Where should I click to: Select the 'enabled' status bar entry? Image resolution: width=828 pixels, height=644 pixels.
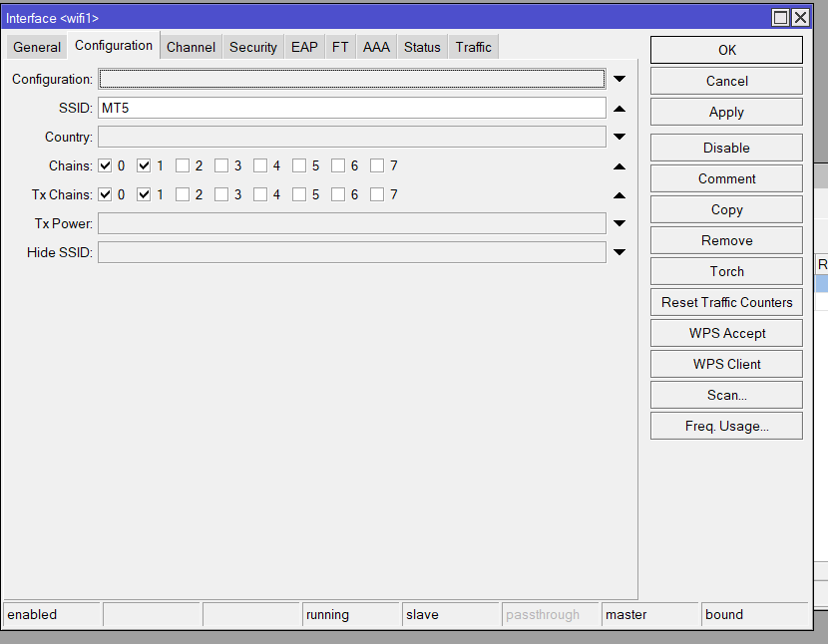[51, 614]
